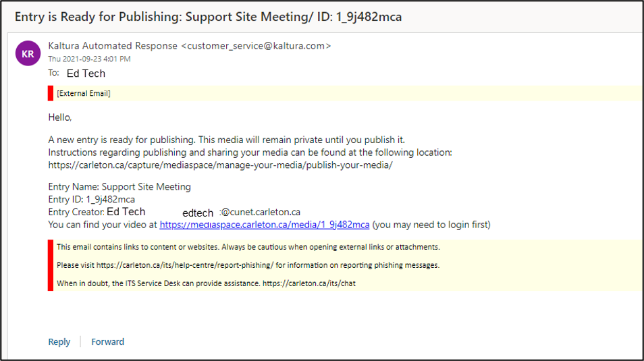Click the Hello greeting line

[x=60, y=117]
